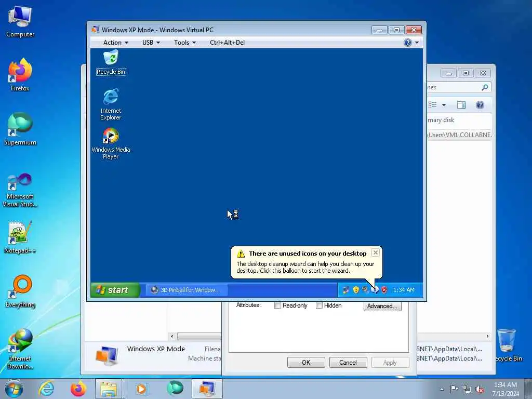Screen dimensions: 532x399
Task: Toggle the preview pane button in Explorer
Action: 461,105
